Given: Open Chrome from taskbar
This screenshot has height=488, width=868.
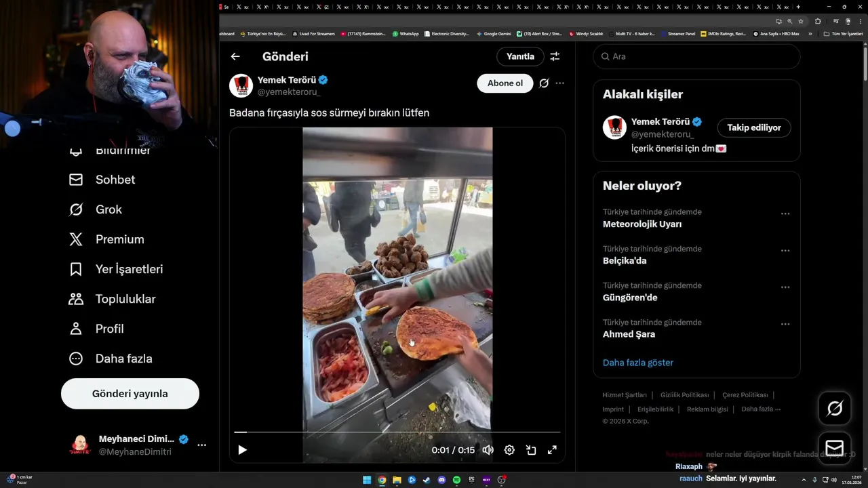Looking at the screenshot, I should 382,480.
